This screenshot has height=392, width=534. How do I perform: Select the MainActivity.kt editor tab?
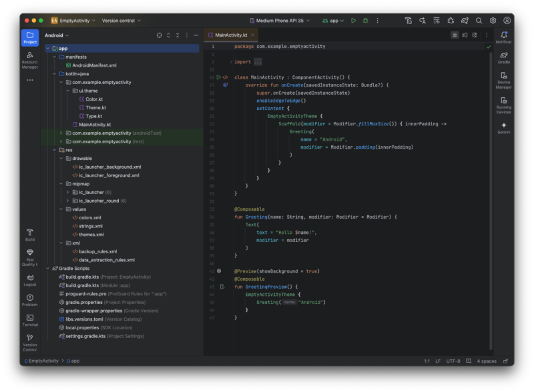230,35
